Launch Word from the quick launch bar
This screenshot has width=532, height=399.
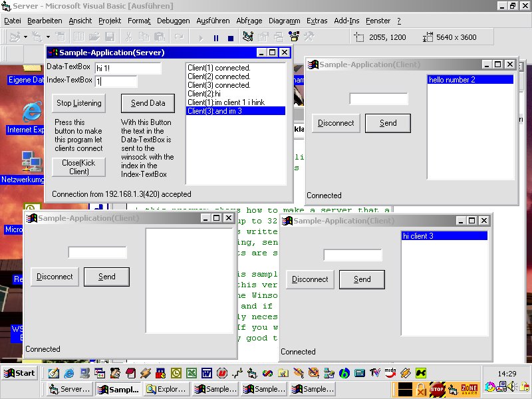point(206,373)
